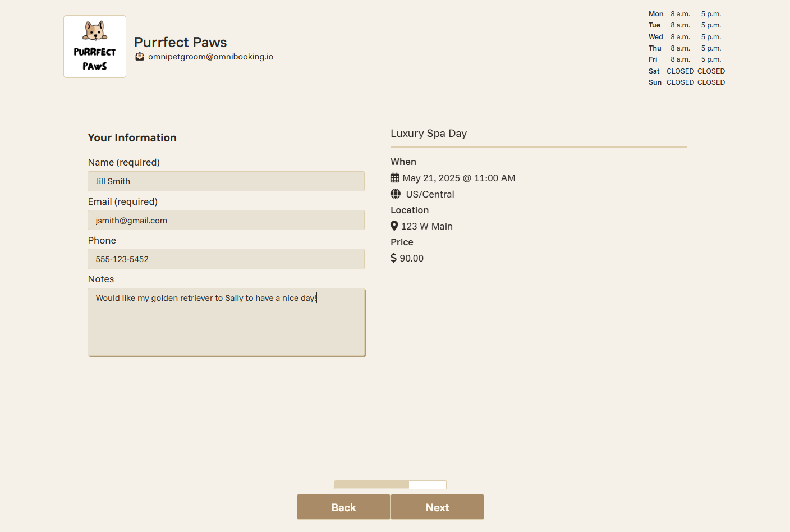Click the Wed row in the hours table
Viewport: 790px width, 532px height.
click(x=687, y=37)
